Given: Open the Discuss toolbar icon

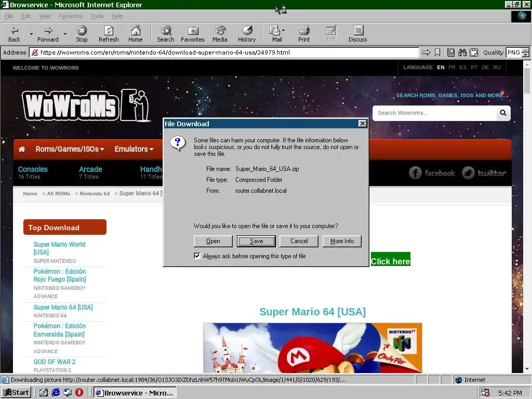Looking at the screenshot, I should click(357, 34).
